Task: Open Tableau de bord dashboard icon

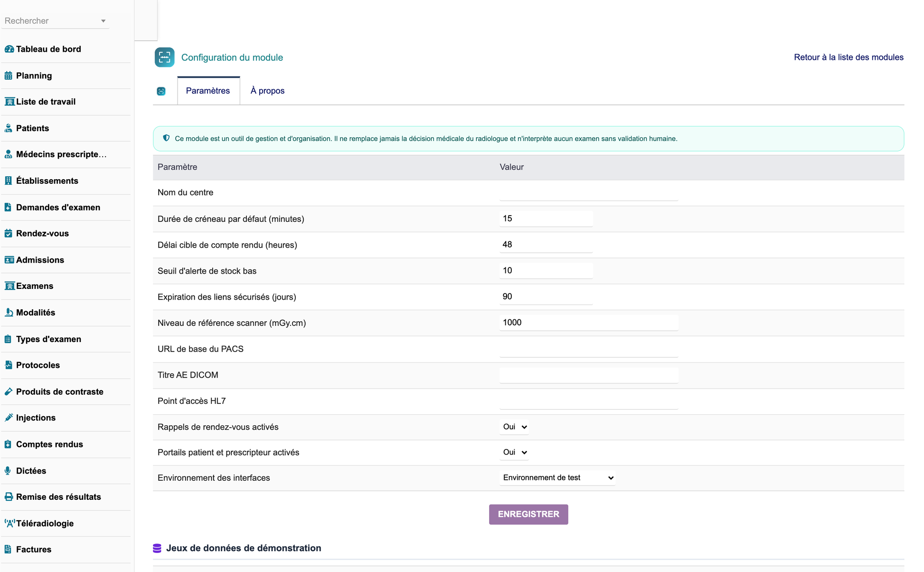Action: [9, 49]
